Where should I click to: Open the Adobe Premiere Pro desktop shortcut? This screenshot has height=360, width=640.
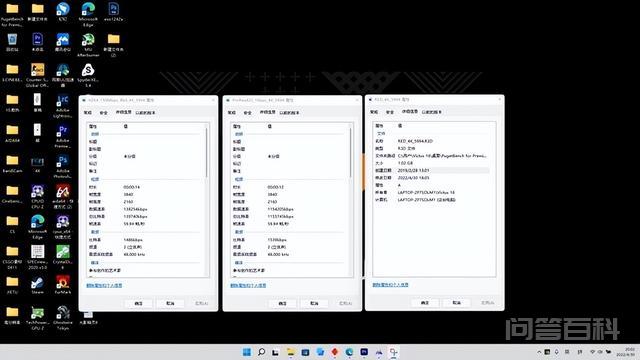(62, 136)
